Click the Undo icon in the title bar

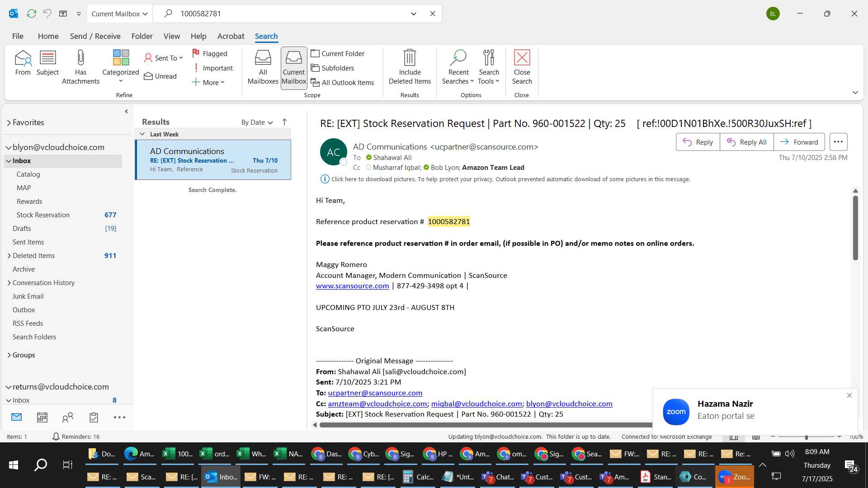(x=47, y=14)
